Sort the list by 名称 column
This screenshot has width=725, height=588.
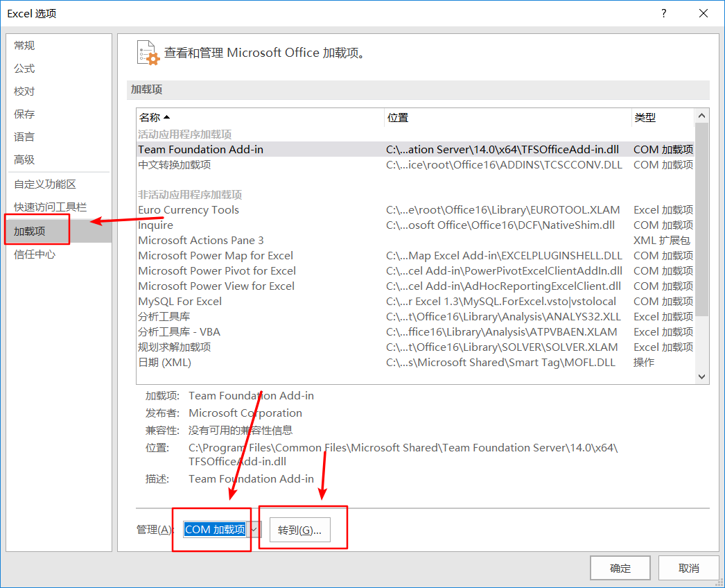[x=260, y=117]
